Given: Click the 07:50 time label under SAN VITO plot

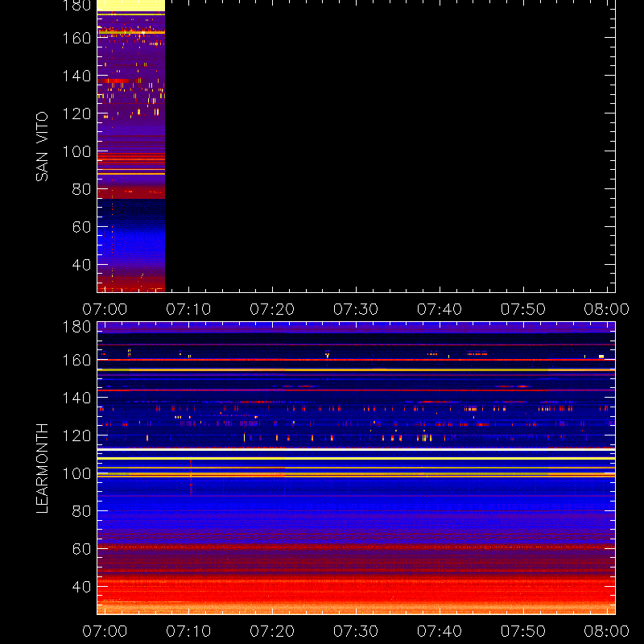Looking at the screenshot, I should click(523, 309).
